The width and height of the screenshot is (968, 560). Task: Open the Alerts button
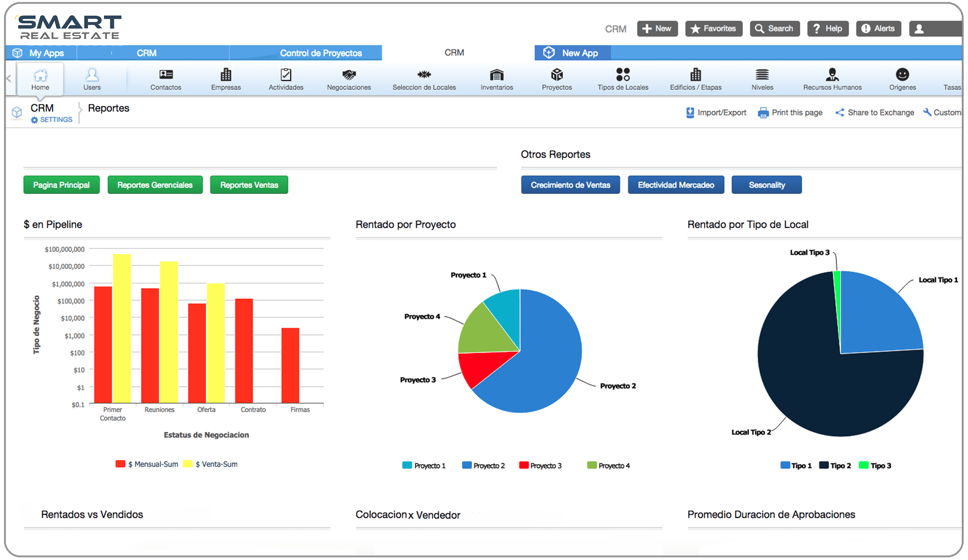pyautogui.click(x=878, y=29)
